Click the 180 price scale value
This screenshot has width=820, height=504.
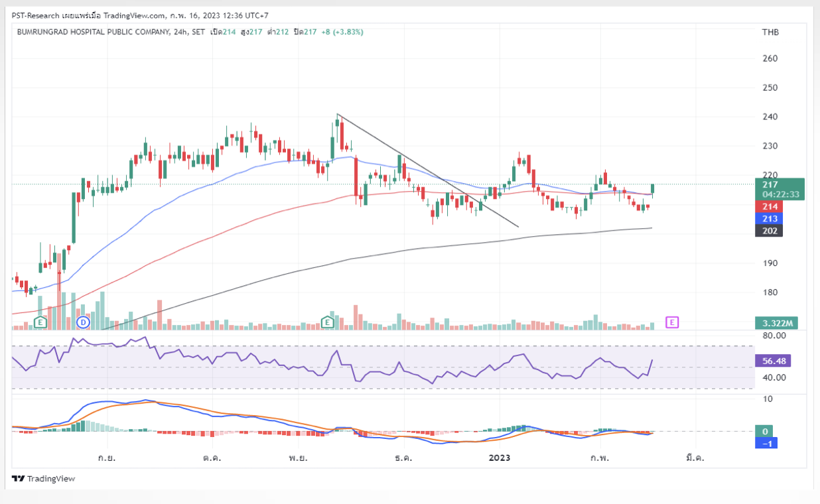pos(770,292)
